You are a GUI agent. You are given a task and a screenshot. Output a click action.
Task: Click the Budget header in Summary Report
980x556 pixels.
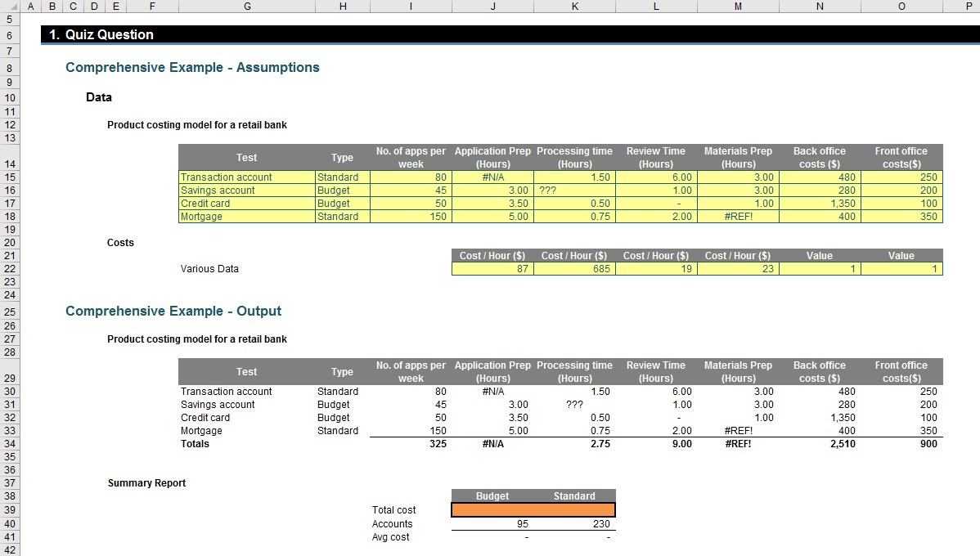click(492, 495)
